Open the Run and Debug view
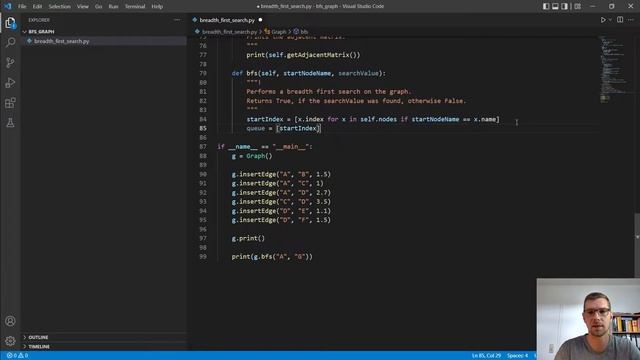The width and height of the screenshot is (640, 360). point(10,82)
